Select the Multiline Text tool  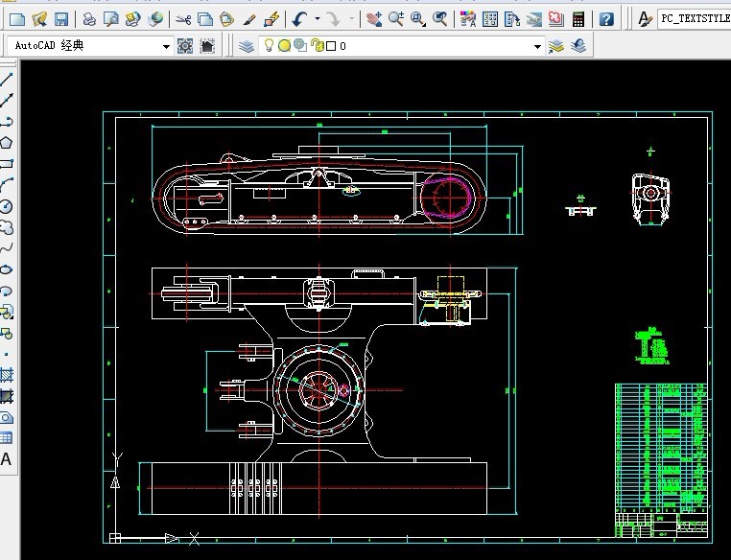[7, 459]
